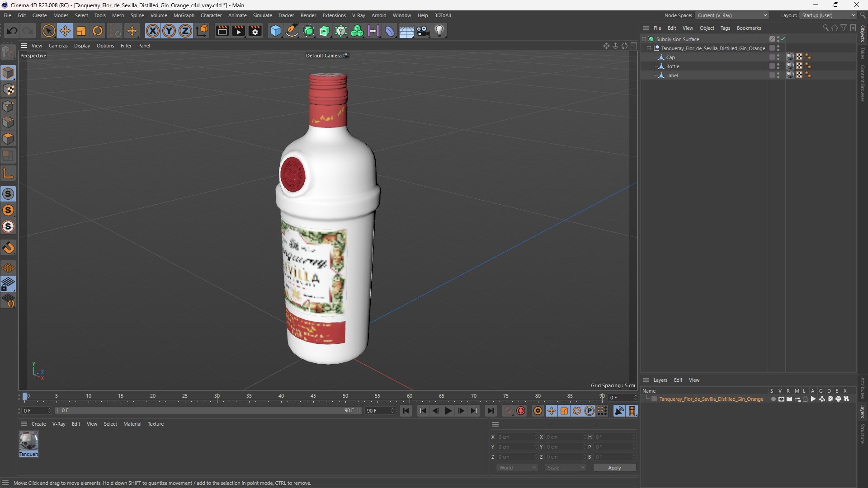Screen dimensions: 868x488
Task: Open the V-Ray menu in menu bar
Action: click(359, 15)
